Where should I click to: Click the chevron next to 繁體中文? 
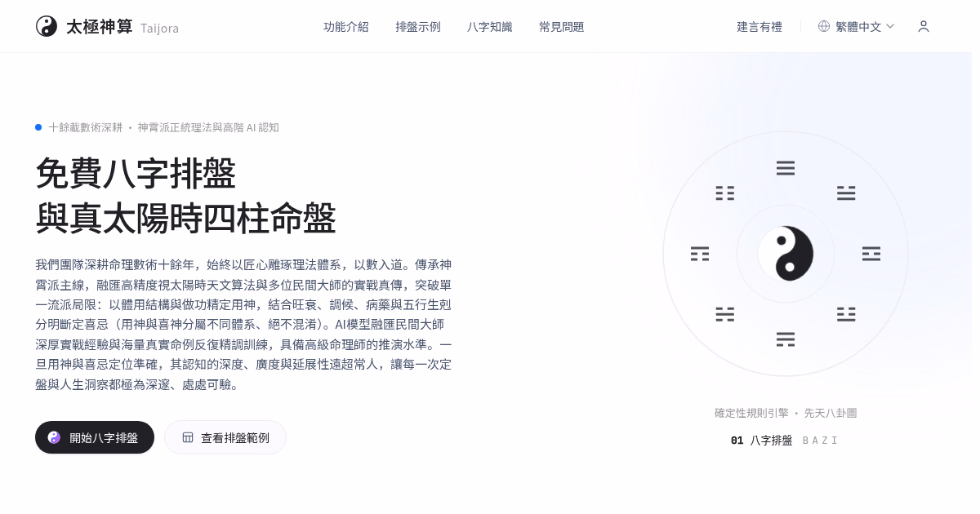pyautogui.click(x=890, y=26)
